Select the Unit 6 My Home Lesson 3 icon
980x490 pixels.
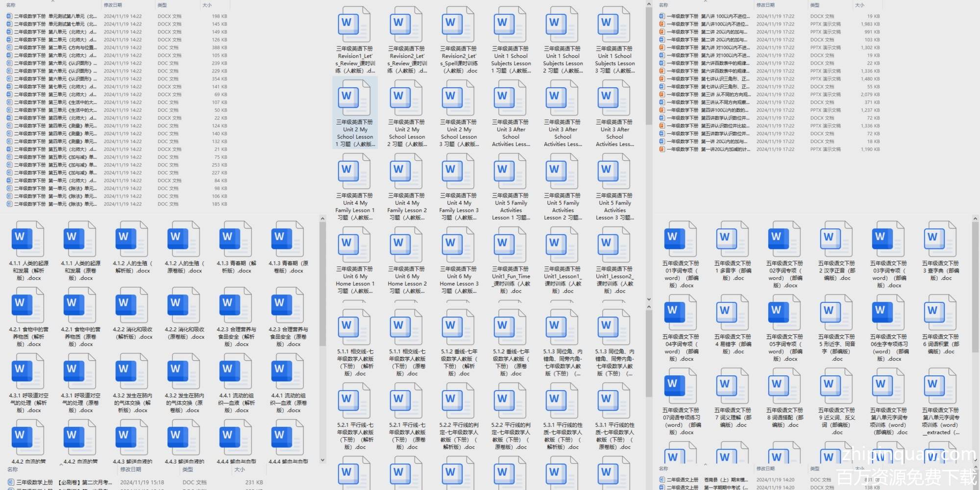458,245
